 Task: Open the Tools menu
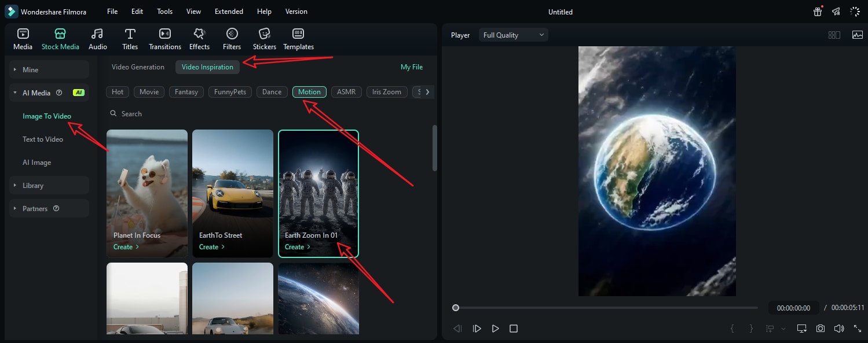[x=165, y=12]
